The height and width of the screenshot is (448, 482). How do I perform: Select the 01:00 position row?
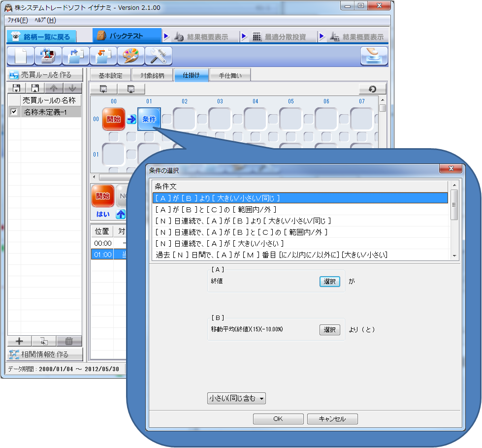[108, 255]
